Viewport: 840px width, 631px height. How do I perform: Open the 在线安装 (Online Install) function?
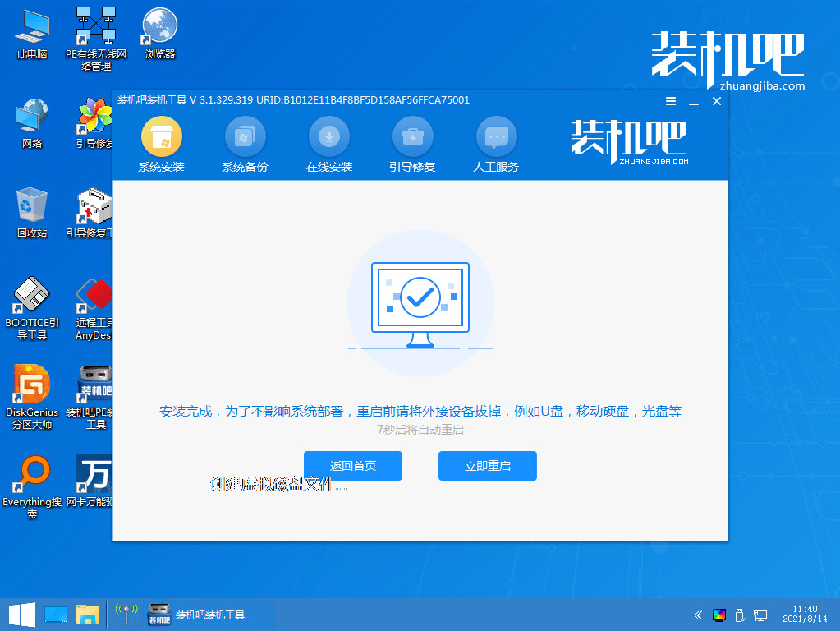[328, 144]
